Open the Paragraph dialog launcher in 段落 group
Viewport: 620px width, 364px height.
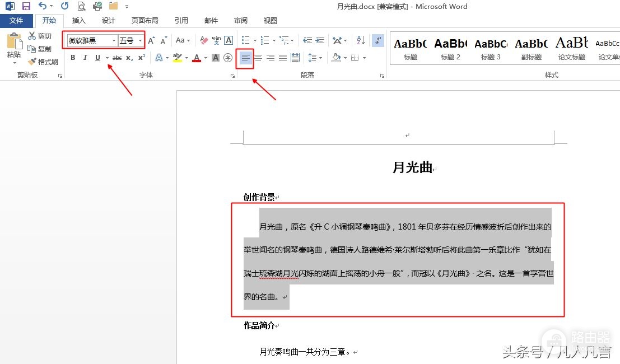(x=382, y=76)
